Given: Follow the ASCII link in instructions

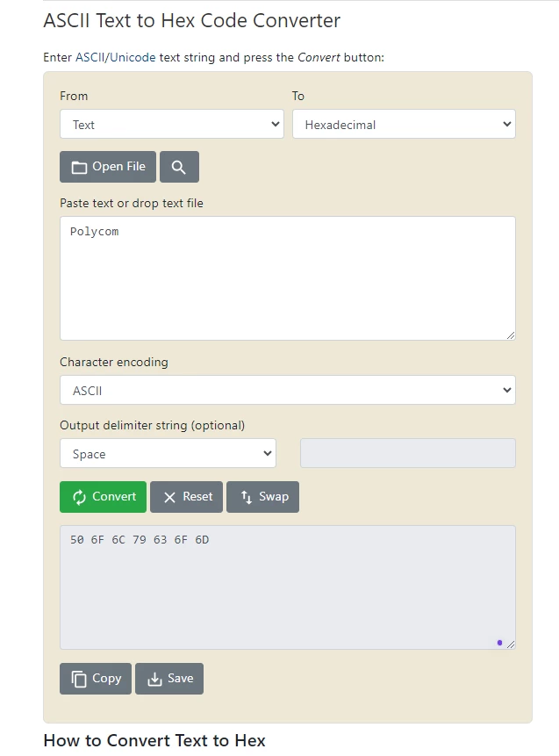Looking at the screenshot, I should (90, 57).
